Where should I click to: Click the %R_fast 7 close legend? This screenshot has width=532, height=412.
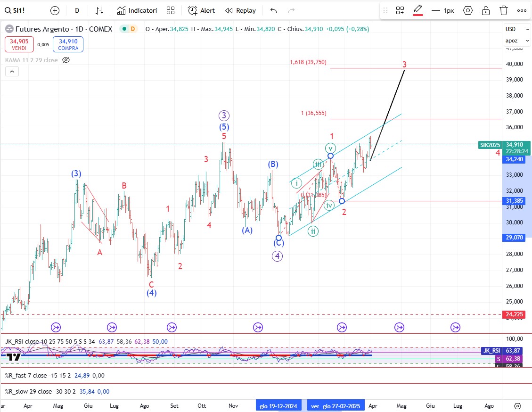pos(38,375)
